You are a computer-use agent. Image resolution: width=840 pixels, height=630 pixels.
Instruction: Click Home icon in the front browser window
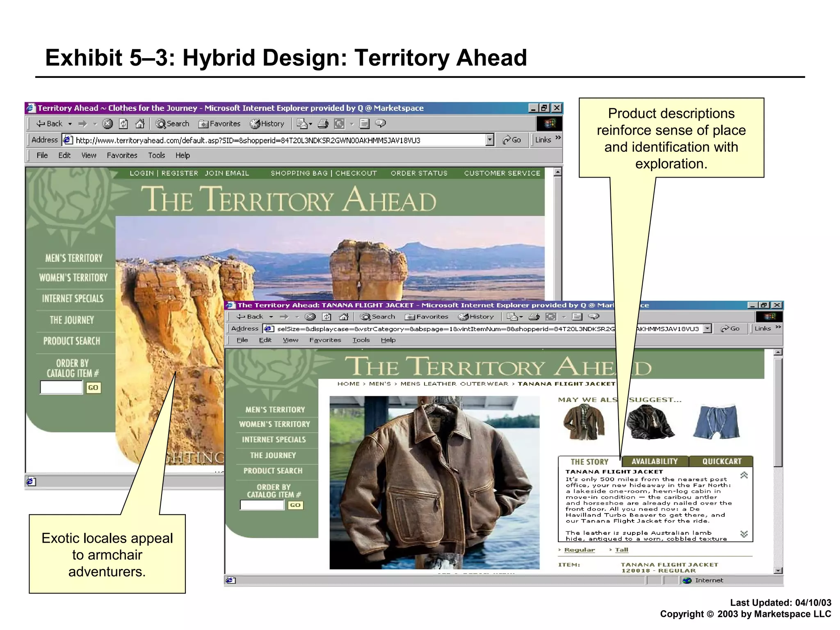344,317
